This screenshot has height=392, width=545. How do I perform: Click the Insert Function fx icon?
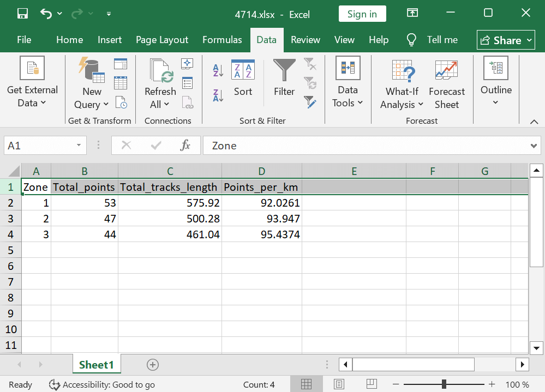click(x=185, y=146)
